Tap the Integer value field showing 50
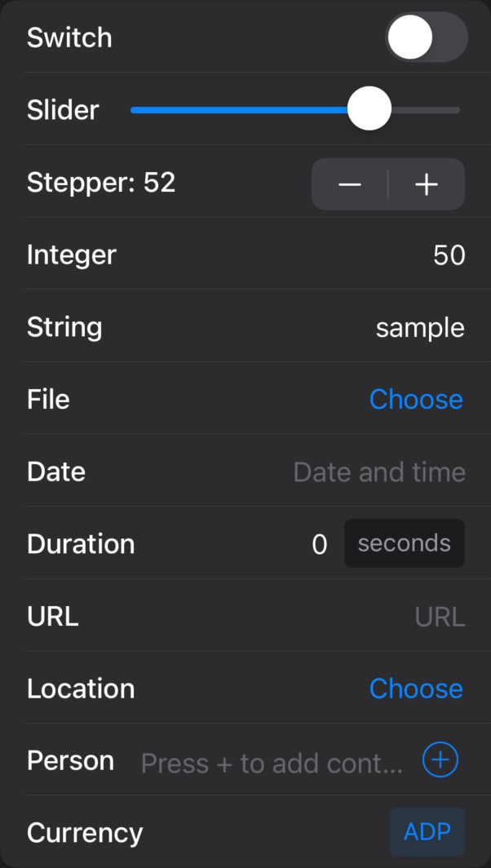 (x=449, y=255)
